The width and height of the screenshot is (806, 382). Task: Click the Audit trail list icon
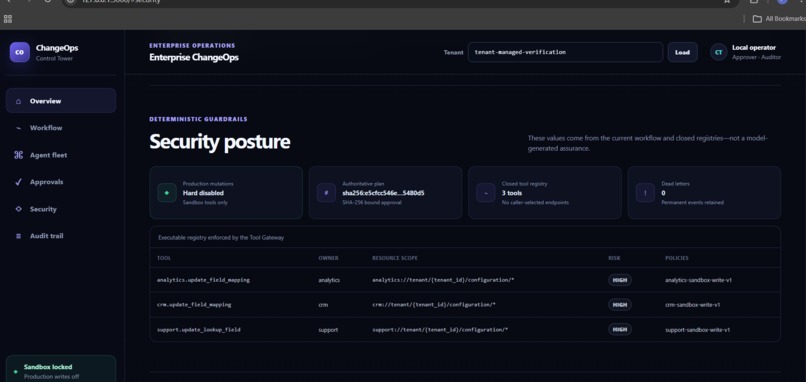[x=19, y=236]
